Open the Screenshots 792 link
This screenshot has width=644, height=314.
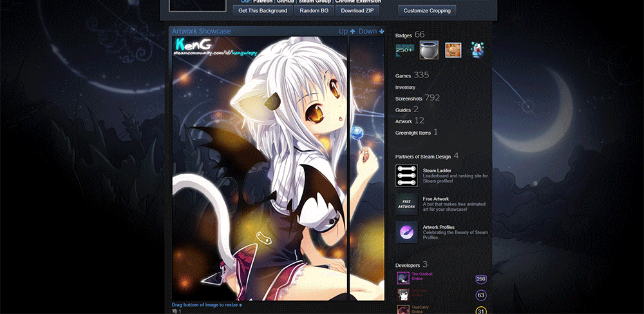coord(417,98)
